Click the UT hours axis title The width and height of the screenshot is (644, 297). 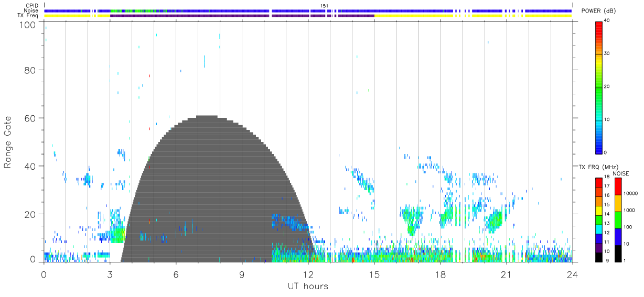point(308,286)
